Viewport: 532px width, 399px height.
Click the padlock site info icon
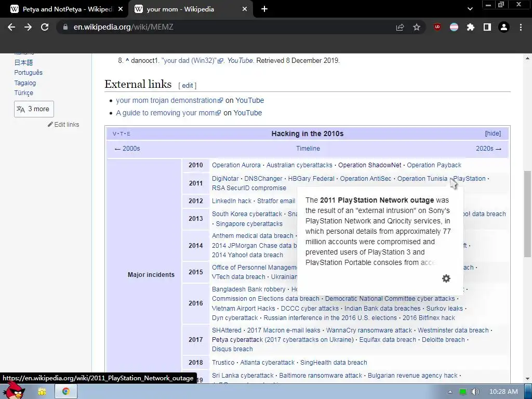tap(65, 27)
